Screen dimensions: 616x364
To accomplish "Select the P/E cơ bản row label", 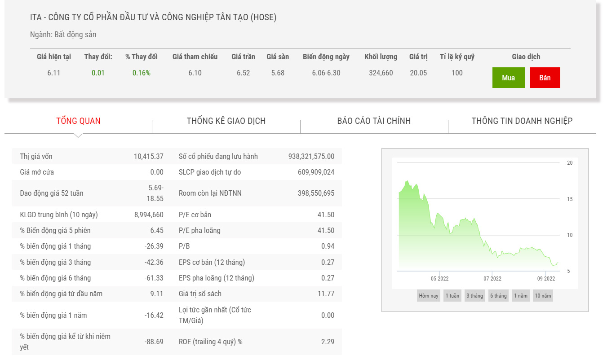I will click(195, 215).
